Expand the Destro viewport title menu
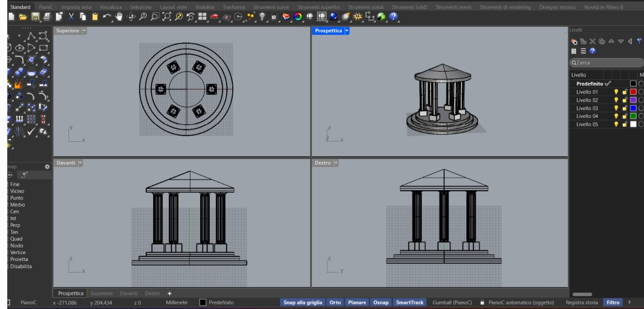This screenshot has height=309, width=644. coord(336,163)
